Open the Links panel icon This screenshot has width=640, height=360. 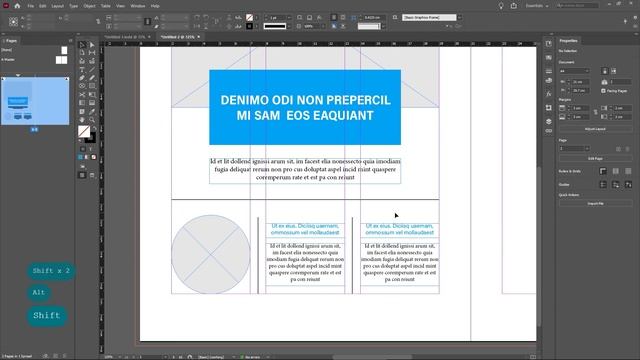(x=549, y=131)
